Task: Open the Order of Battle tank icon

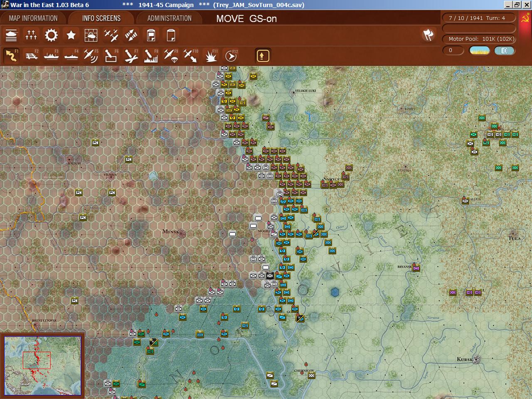Action: [x=11, y=35]
